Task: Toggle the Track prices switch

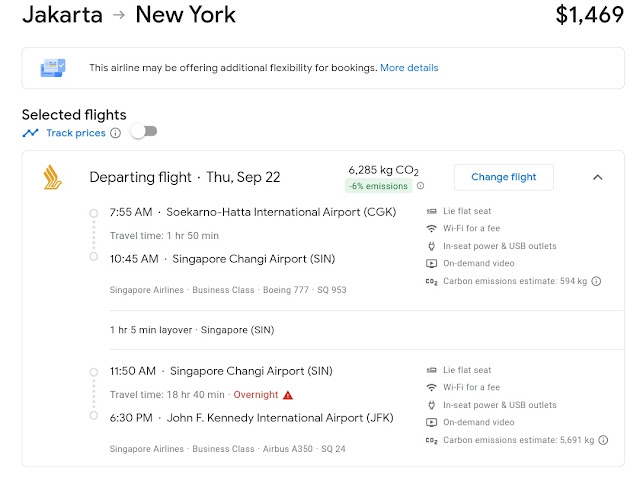Action: click(144, 132)
